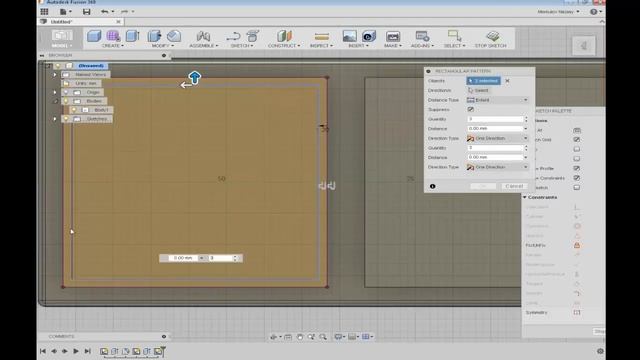
Task: Open the Modify menu
Action: [162, 46]
